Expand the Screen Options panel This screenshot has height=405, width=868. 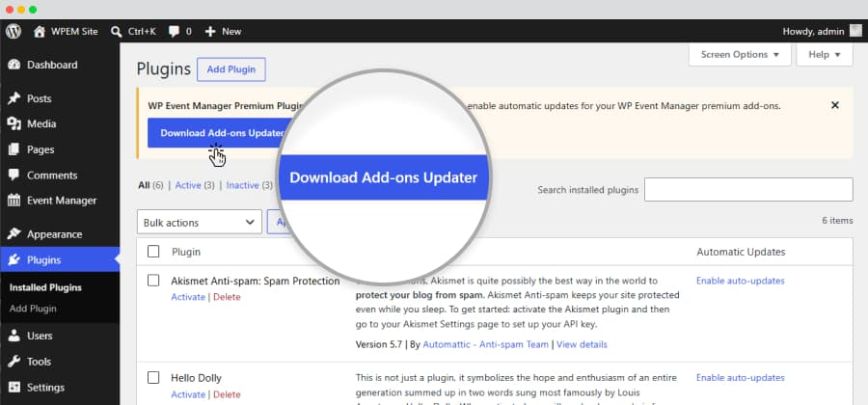coord(740,55)
